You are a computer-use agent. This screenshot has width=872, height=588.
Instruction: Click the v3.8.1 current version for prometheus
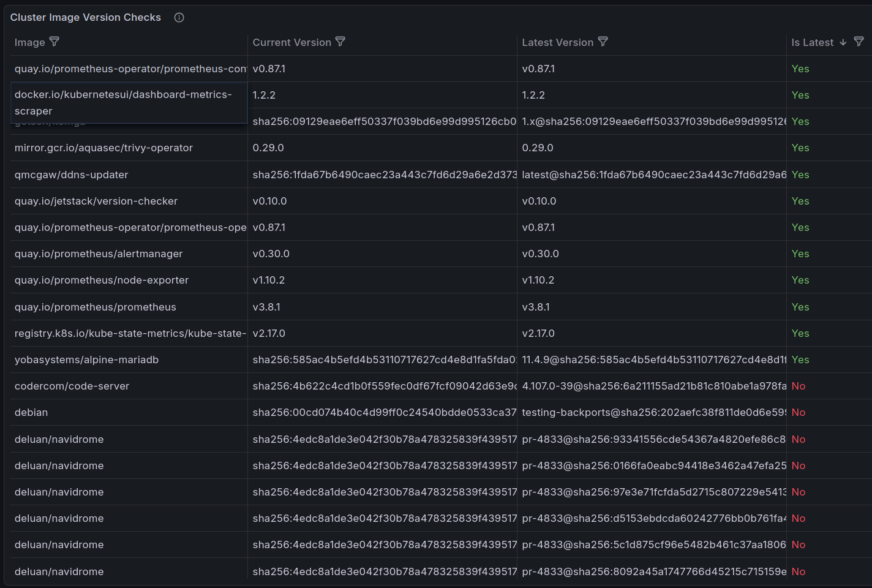click(266, 307)
